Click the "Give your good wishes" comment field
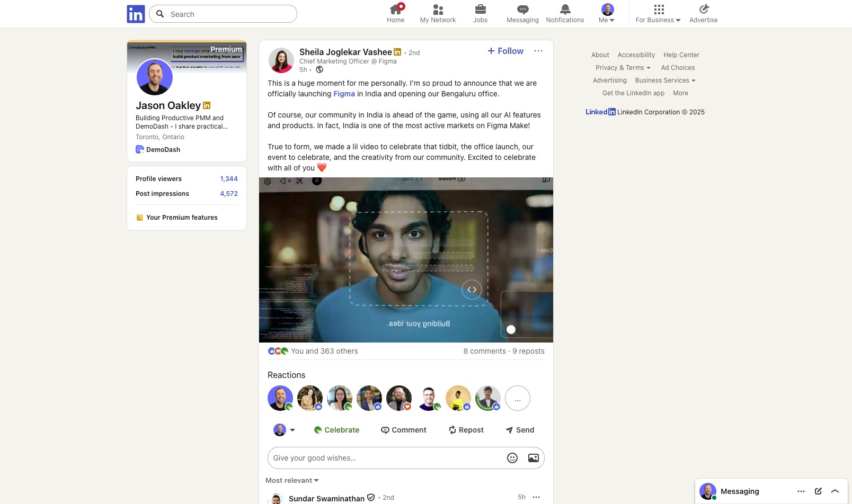 point(387,457)
